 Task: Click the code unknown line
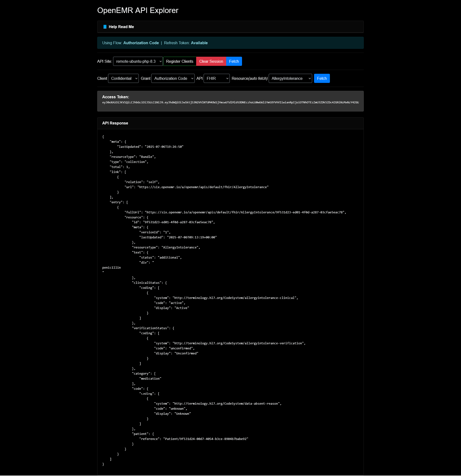(170, 409)
